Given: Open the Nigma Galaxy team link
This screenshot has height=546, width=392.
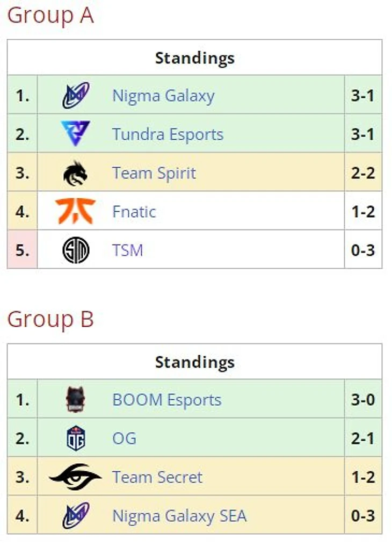Looking at the screenshot, I should pyautogui.click(x=163, y=96).
